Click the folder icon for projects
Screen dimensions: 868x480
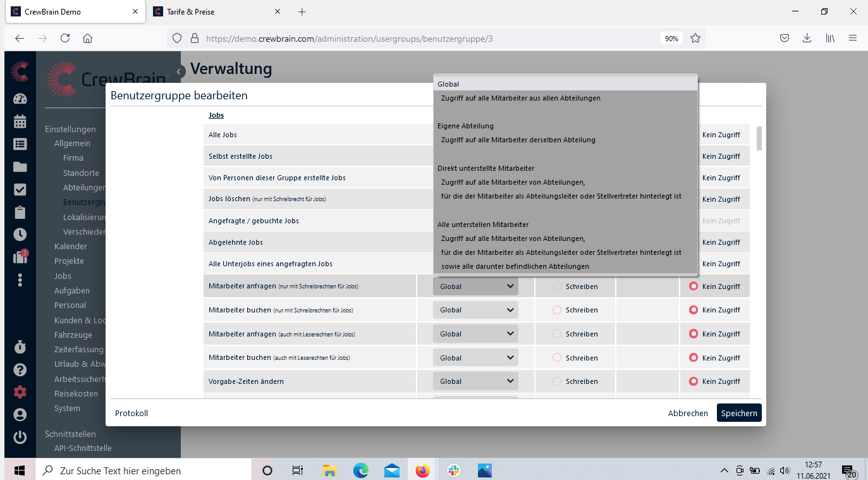pos(20,167)
